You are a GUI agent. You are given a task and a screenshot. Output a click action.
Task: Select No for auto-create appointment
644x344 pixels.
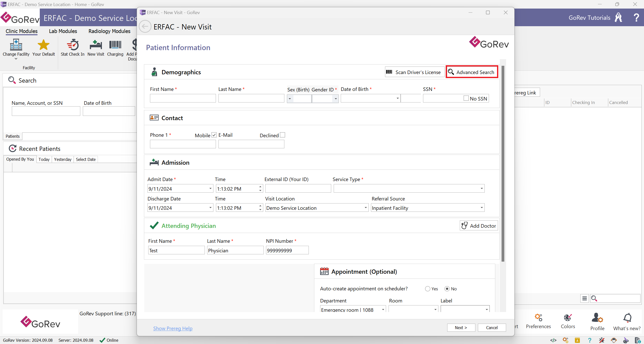[x=447, y=289]
